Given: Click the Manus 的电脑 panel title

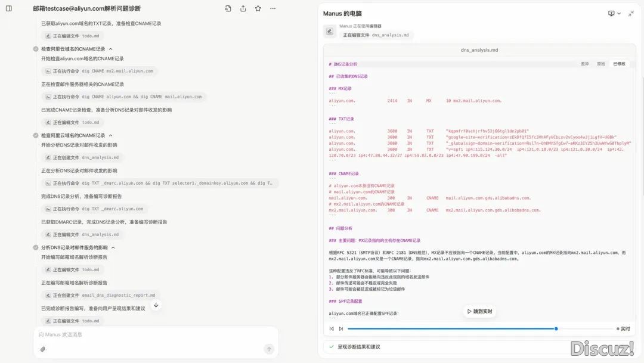Looking at the screenshot, I should pyautogui.click(x=342, y=14).
